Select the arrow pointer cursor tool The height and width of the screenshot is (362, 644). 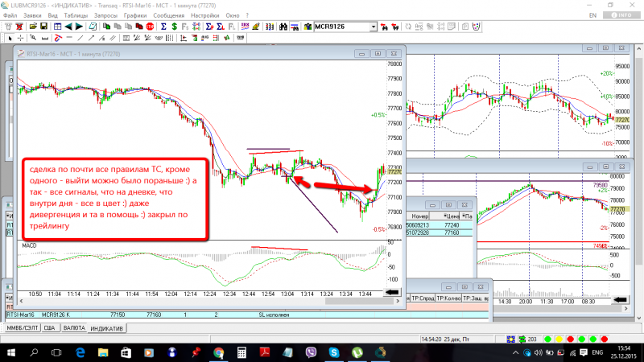pos(10,38)
